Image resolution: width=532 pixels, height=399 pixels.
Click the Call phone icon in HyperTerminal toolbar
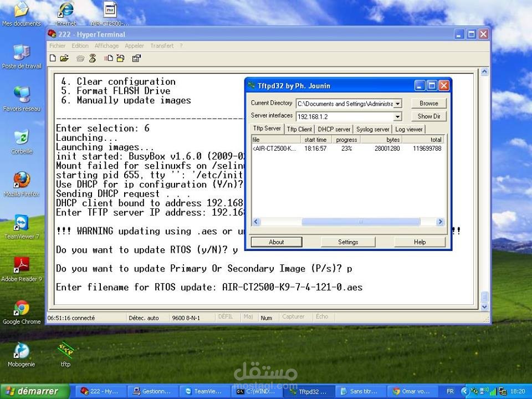[x=80, y=58]
